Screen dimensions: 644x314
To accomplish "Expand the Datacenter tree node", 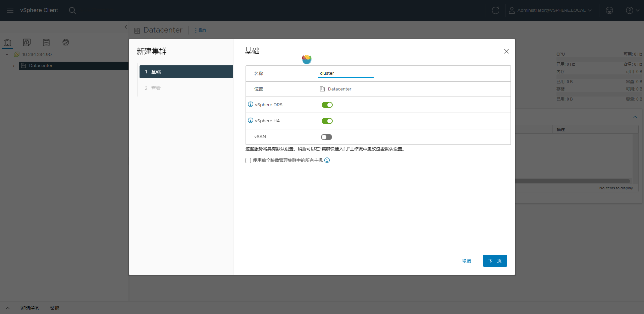I will point(14,66).
